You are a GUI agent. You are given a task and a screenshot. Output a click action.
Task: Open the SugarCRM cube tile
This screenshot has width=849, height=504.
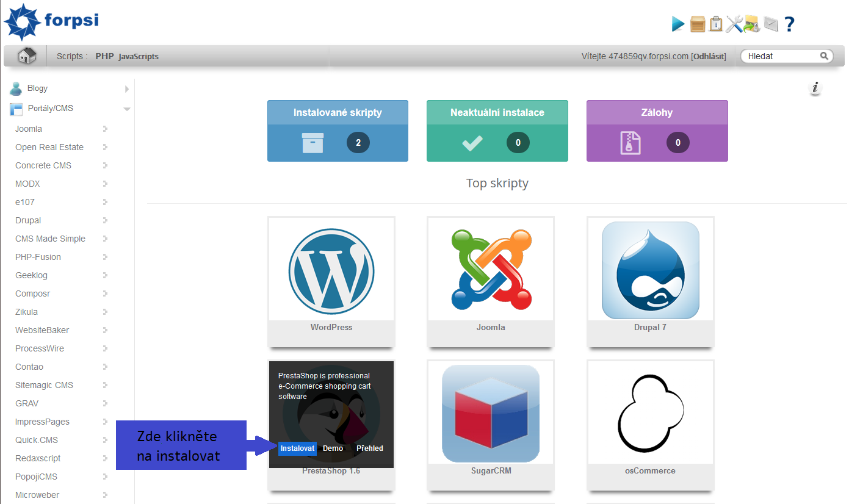tap(491, 413)
